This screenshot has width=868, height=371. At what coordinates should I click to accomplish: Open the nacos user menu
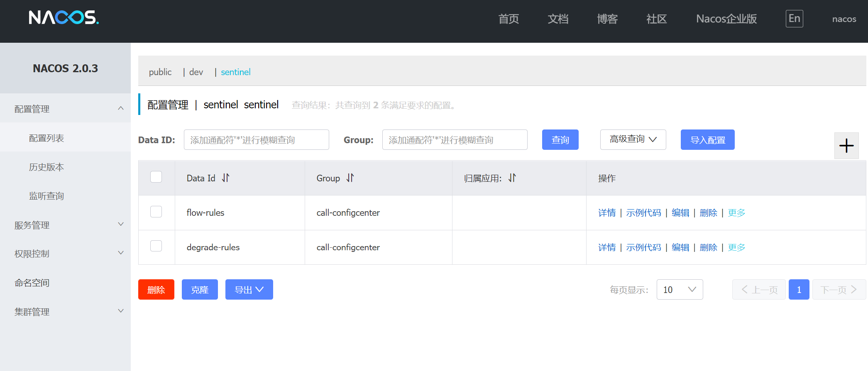click(x=844, y=19)
